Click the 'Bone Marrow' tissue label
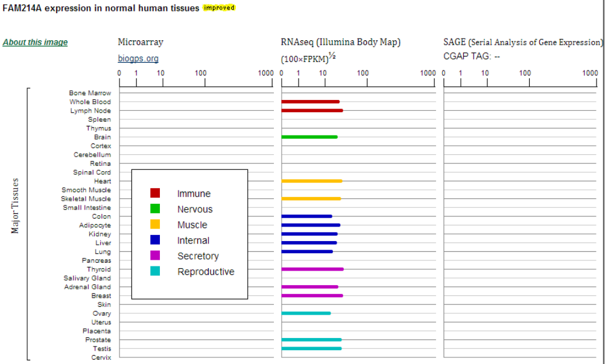 click(x=90, y=93)
